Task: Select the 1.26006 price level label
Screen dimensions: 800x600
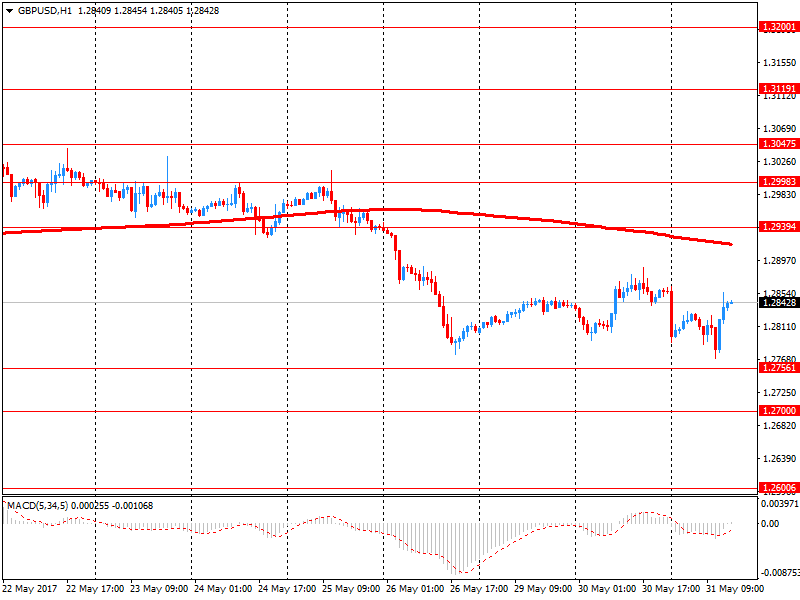Action: click(x=779, y=488)
